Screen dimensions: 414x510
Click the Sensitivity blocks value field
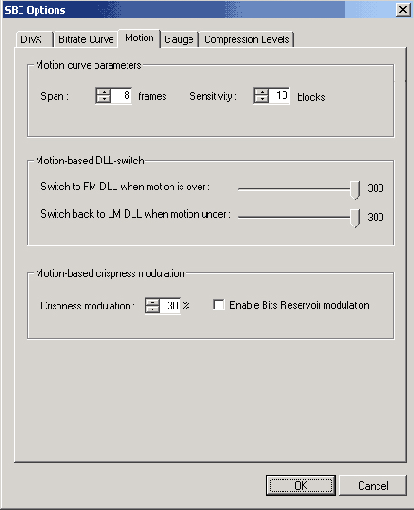tap(278, 96)
